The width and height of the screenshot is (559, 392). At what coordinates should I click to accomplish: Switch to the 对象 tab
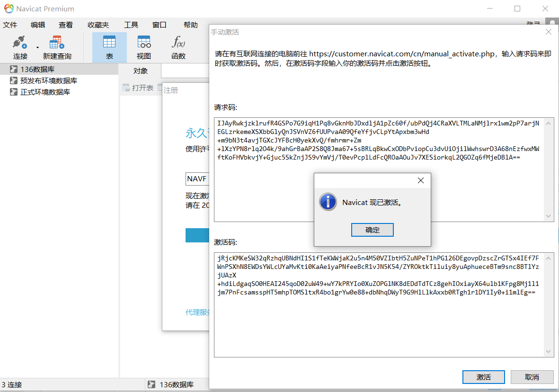tap(141, 71)
